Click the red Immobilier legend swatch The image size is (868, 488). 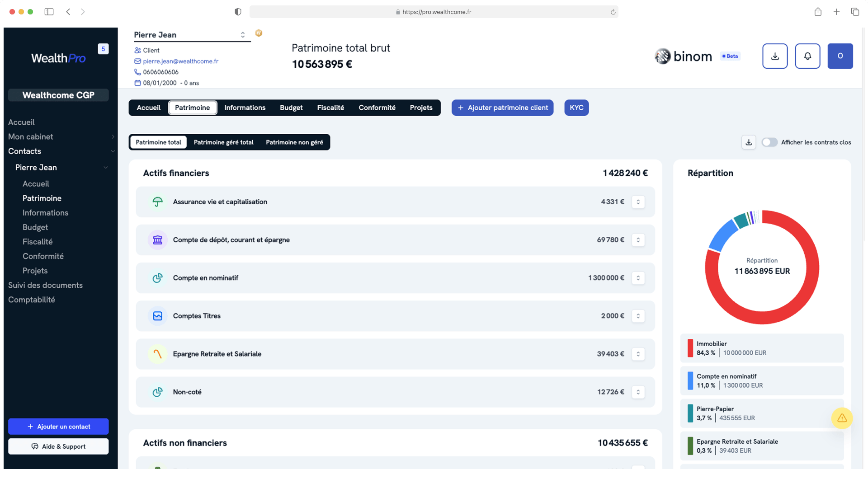(690, 348)
